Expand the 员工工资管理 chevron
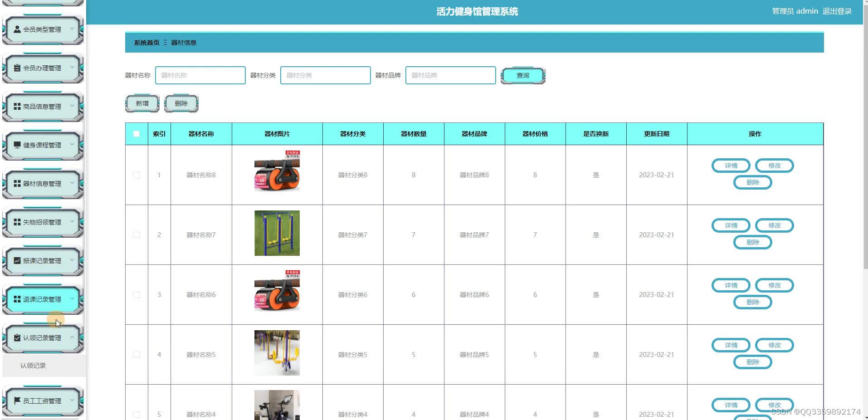 click(72, 400)
